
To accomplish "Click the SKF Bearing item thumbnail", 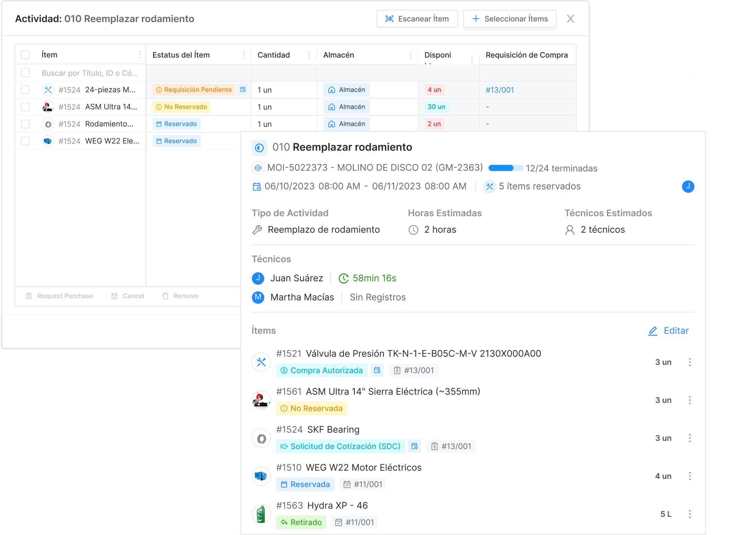I will [261, 439].
